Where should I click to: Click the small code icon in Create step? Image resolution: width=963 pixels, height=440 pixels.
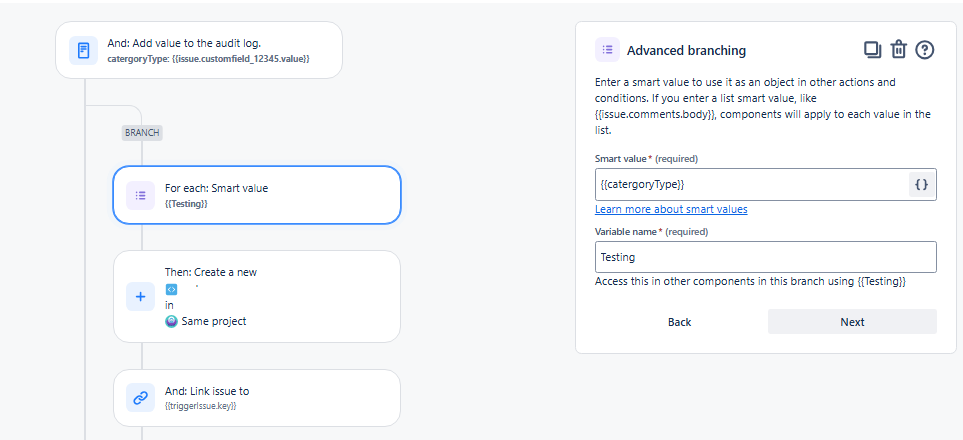(171, 289)
